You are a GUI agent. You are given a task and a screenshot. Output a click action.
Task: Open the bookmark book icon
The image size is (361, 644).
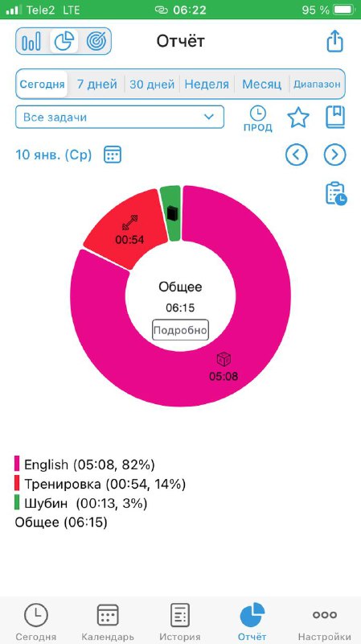(335, 118)
